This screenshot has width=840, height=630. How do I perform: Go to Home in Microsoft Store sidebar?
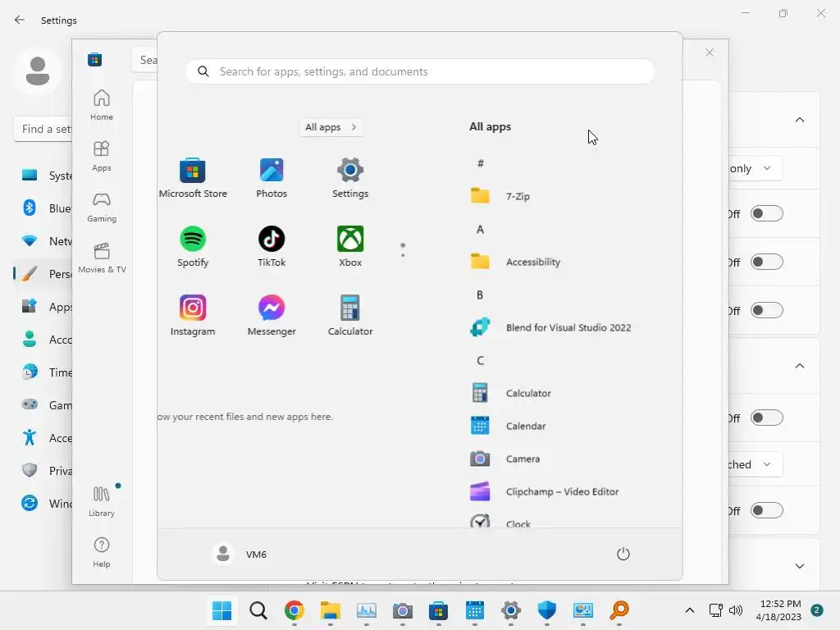click(x=102, y=105)
